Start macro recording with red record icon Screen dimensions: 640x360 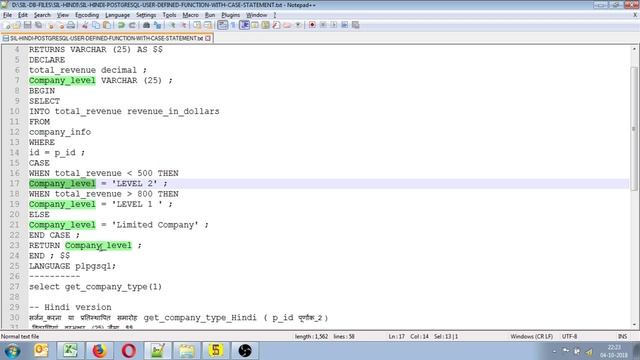click(312, 25)
